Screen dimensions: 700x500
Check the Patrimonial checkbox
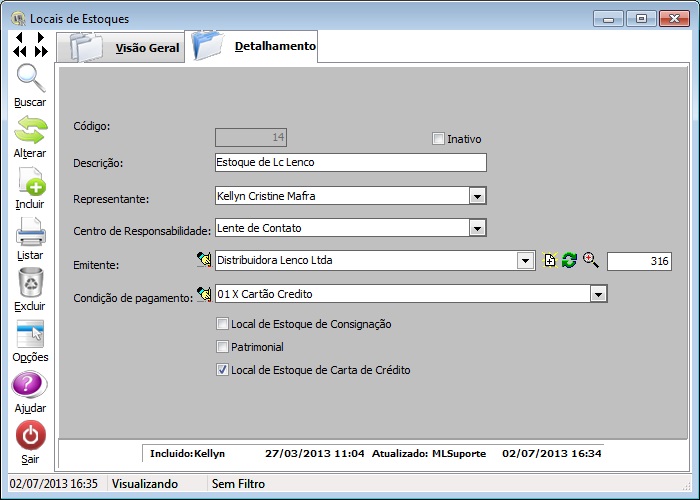[223, 347]
